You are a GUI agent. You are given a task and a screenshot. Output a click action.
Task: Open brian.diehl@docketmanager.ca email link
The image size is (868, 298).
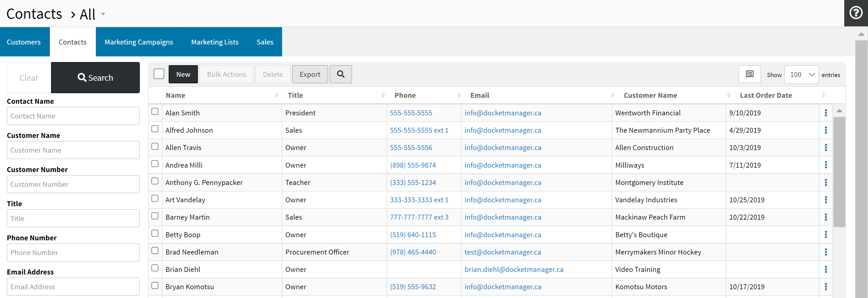pos(514,269)
